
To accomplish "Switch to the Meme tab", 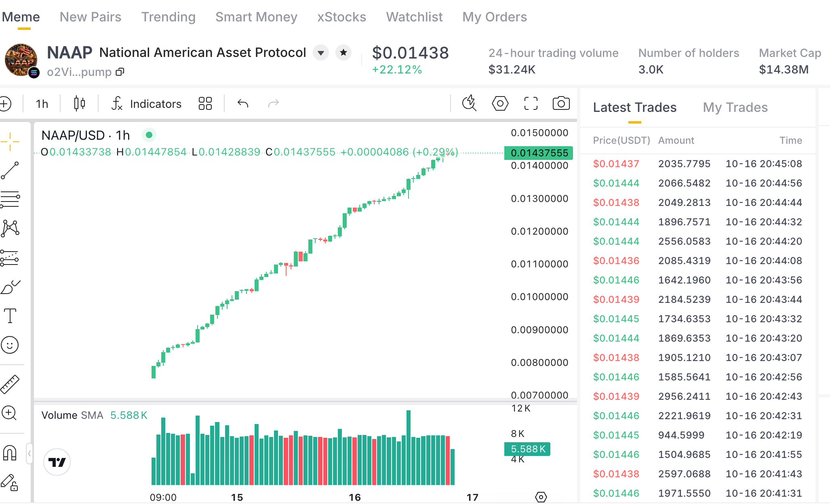I will 21,17.
